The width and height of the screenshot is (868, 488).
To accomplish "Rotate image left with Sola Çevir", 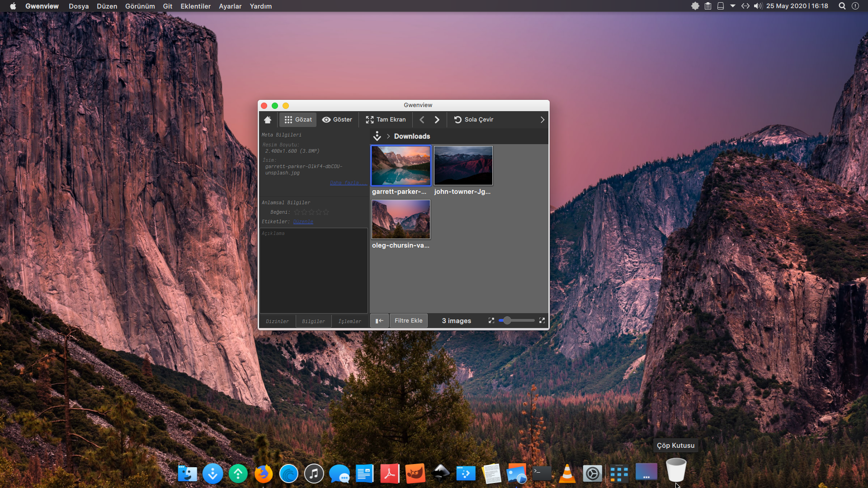I will pos(473,120).
